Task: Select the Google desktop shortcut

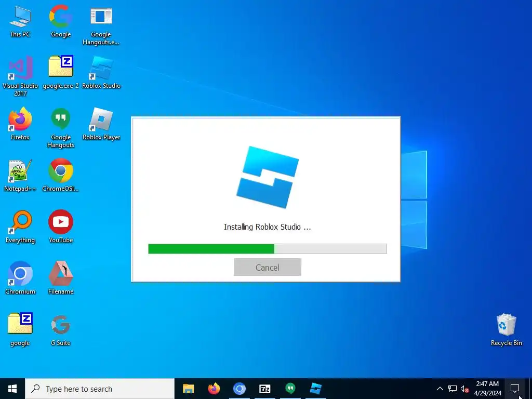Action: click(x=61, y=22)
